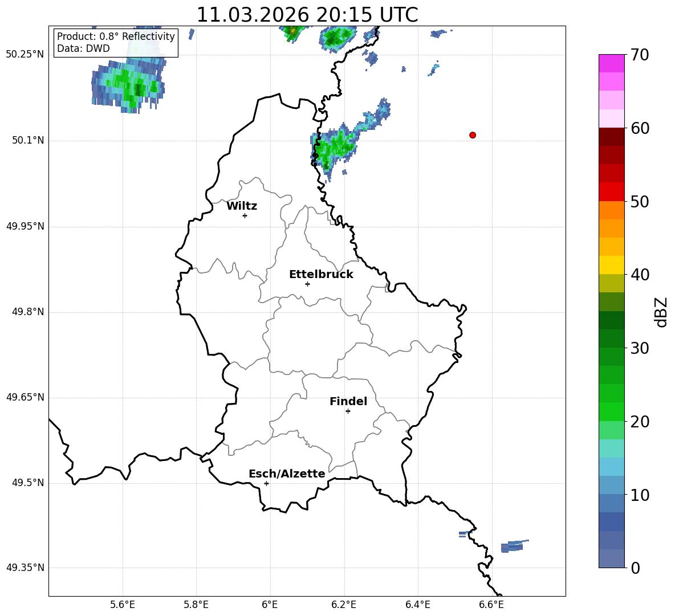Screen dimensions: 675x616
Task: Click the 'dBZ' colorbar label
Action: [662, 312]
